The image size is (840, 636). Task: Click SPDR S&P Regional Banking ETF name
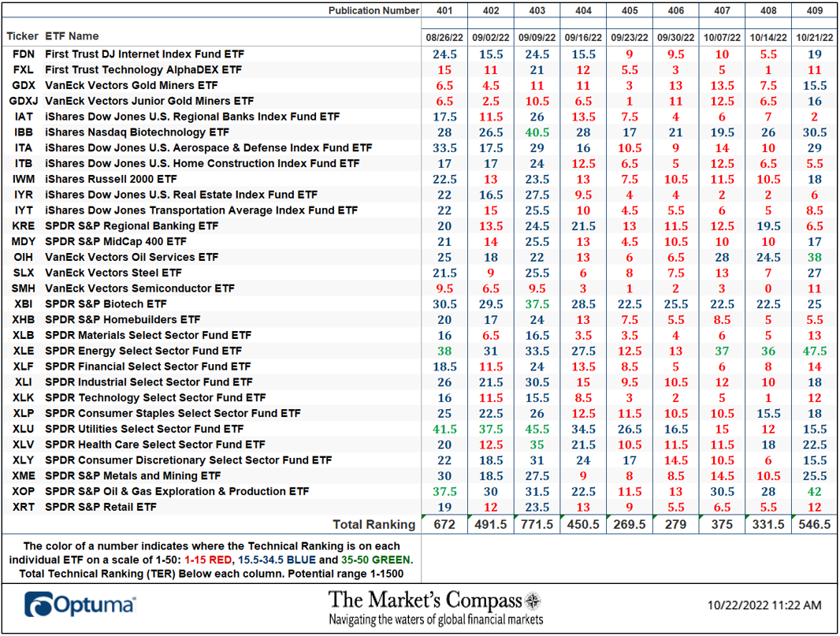coord(132,225)
